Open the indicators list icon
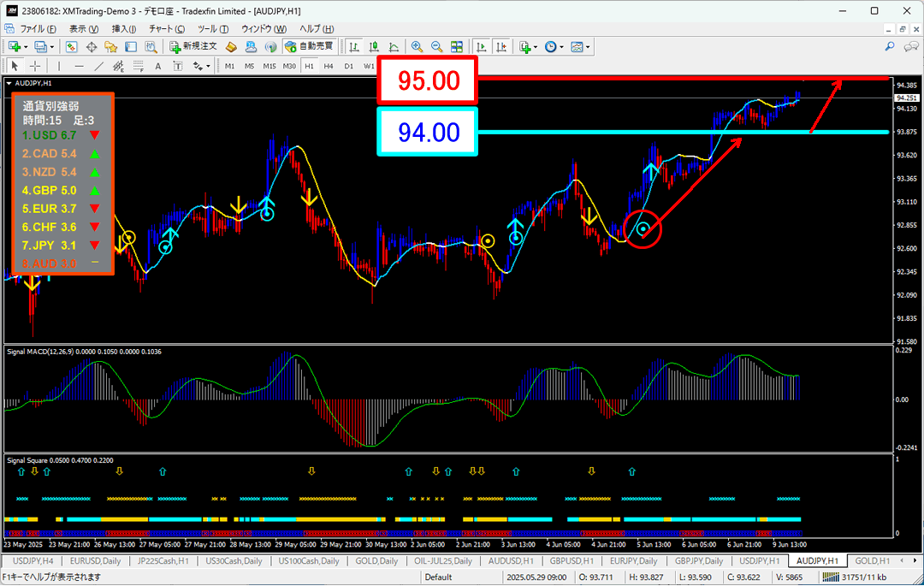 point(525,46)
